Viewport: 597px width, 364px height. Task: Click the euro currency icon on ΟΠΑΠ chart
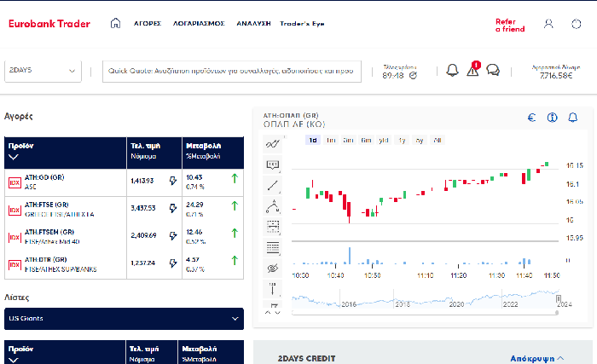(532, 118)
